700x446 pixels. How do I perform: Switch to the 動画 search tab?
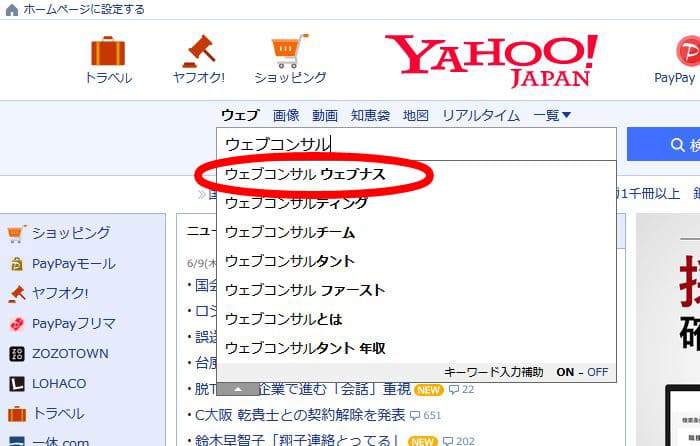[325, 115]
